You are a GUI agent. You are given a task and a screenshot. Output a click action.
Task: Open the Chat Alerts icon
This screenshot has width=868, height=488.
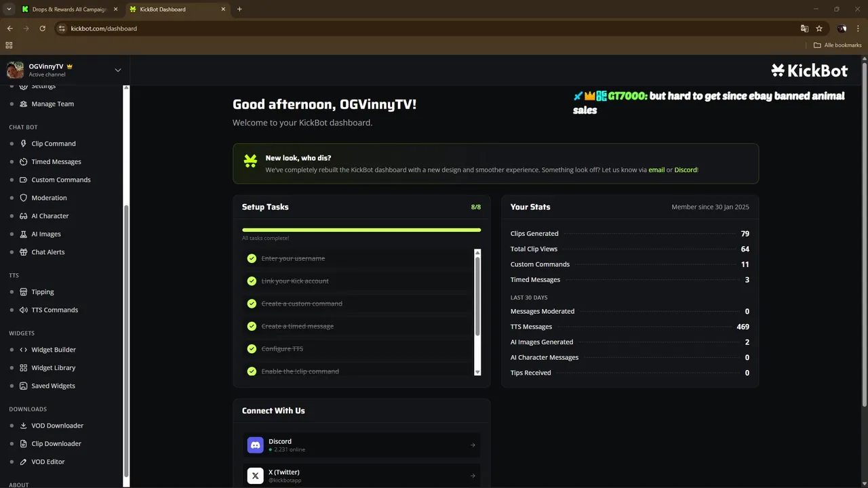coord(24,252)
